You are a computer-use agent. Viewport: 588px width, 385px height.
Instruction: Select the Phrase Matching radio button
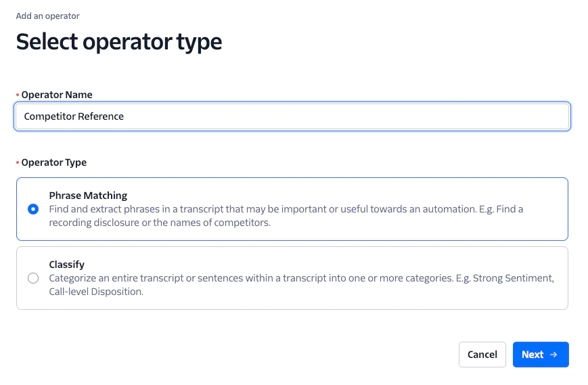point(33,209)
